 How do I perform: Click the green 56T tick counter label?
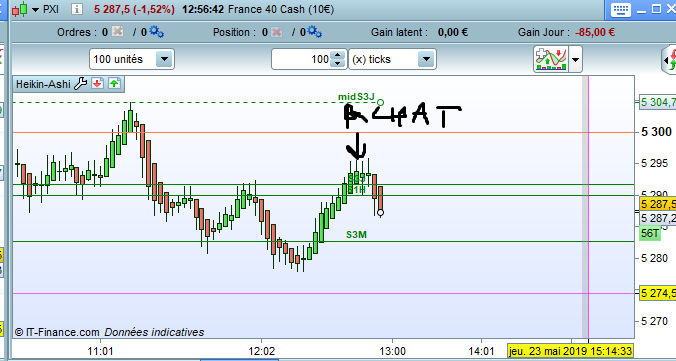pos(650,233)
